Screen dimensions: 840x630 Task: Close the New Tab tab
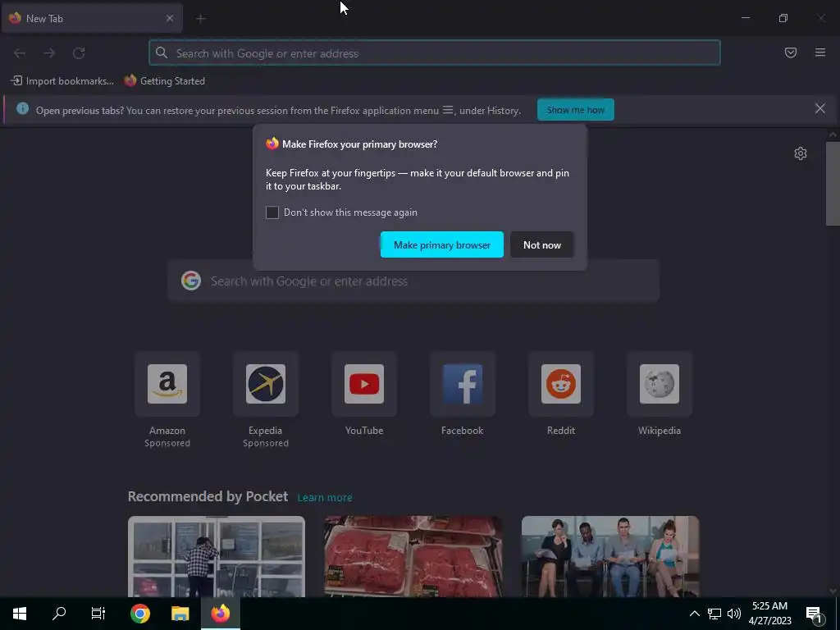[x=169, y=18]
